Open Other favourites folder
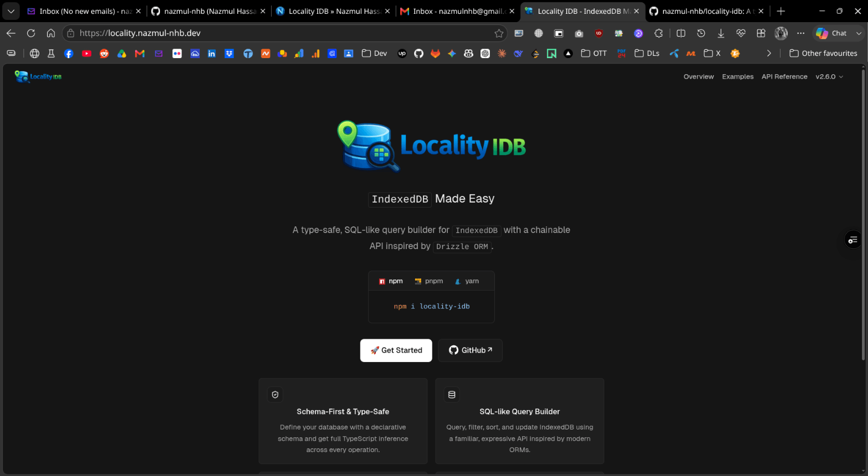The image size is (868, 476). pyautogui.click(x=823, y=54)
